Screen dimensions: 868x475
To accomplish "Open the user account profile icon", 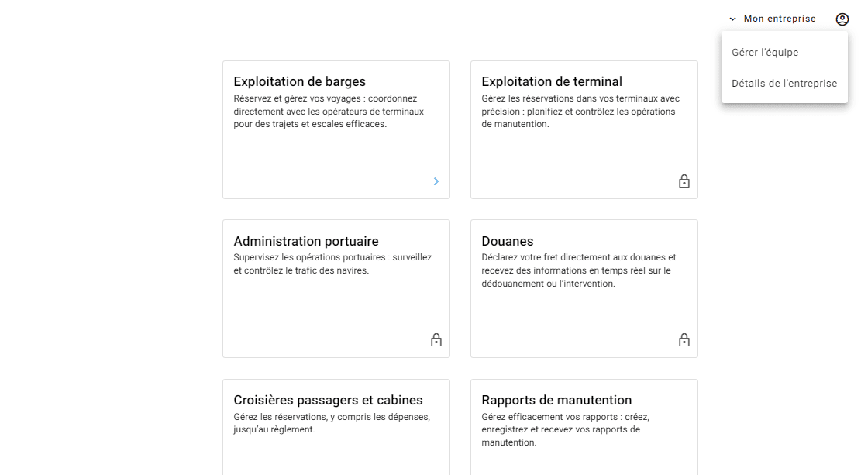I will (842, 19).
